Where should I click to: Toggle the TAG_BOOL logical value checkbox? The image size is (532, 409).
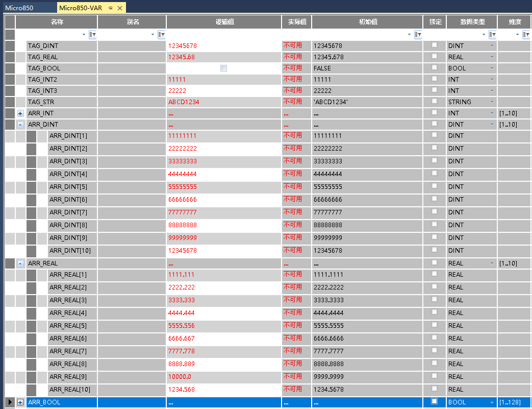pyautogui.click(x=223, y=68)
